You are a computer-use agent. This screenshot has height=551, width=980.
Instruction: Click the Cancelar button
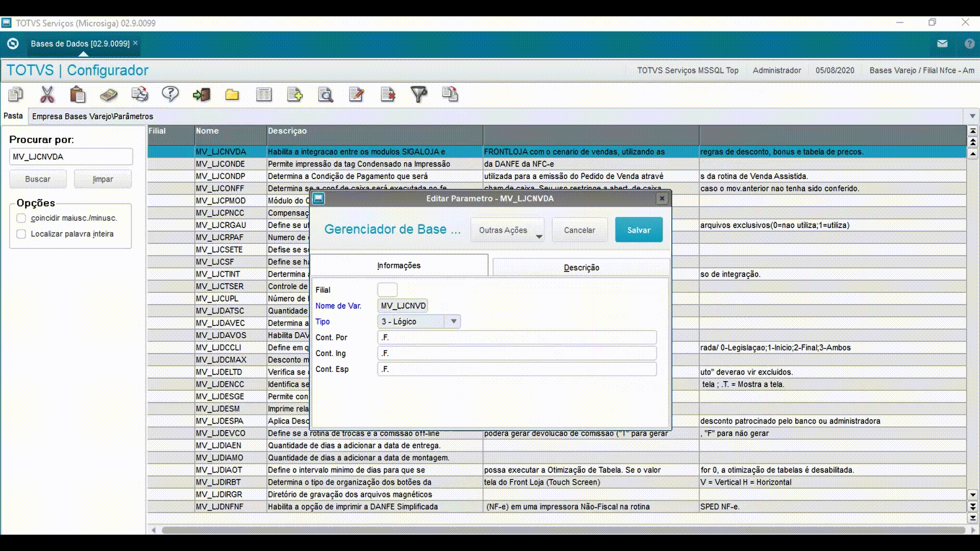579,230
